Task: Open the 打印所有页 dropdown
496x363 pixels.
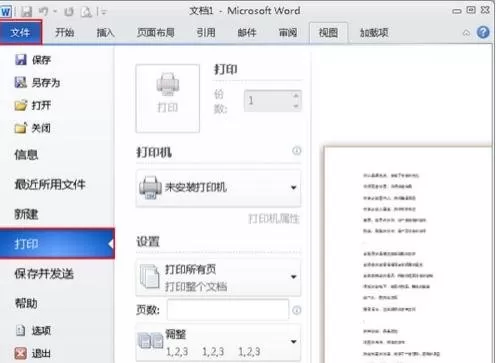Action: click(218, 277)
